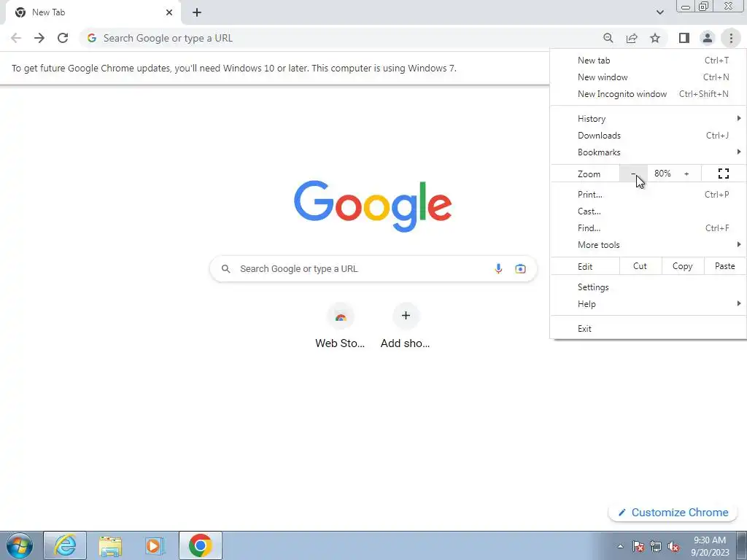The height and width of the screenshot is (560, 747).
Task: Open the Windows Start button
Action: pos(20,545)
